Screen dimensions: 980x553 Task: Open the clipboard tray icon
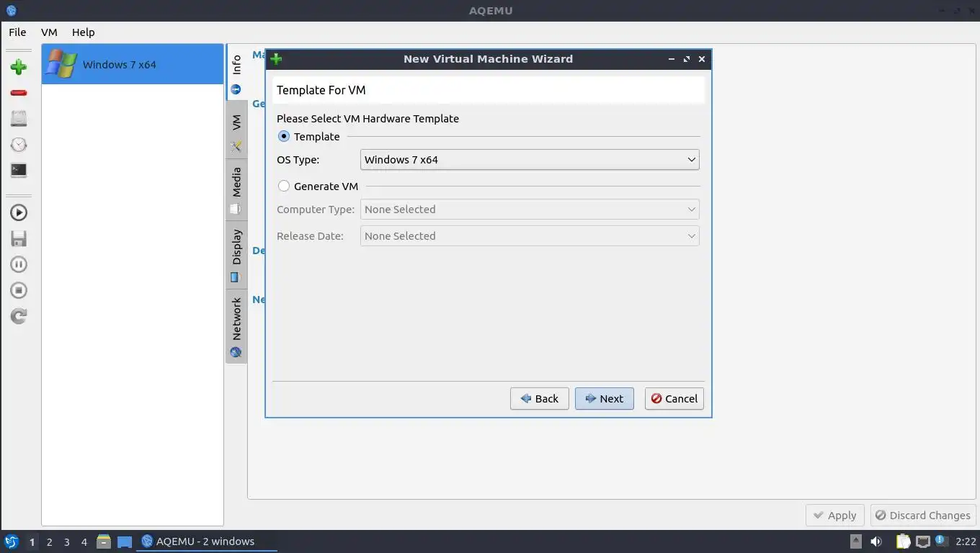coord(903,541)
